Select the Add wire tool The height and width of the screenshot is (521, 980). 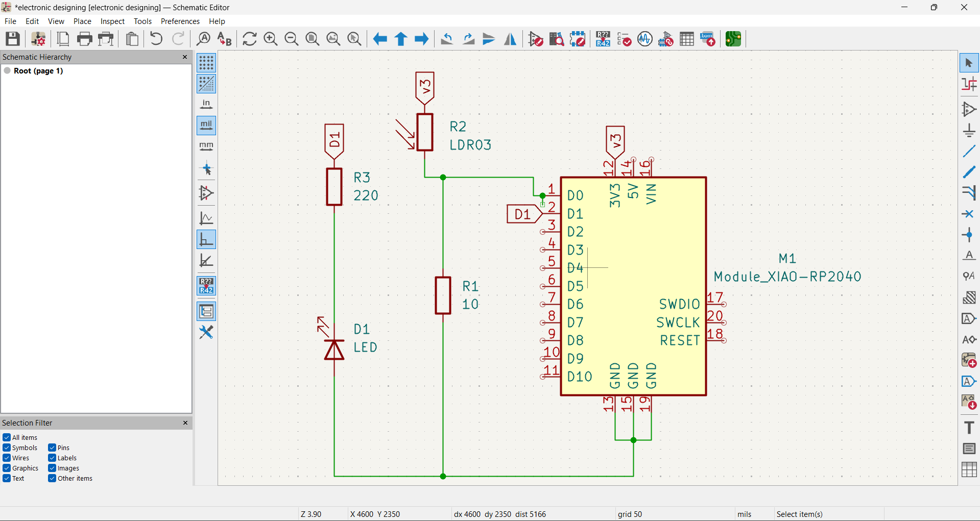coord(969,152)
